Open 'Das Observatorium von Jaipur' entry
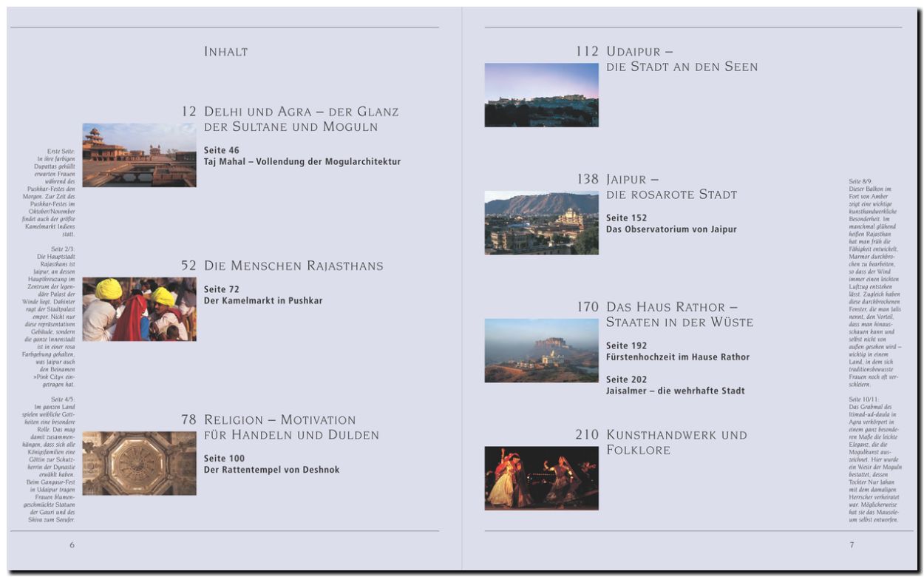The image size is (924, 577). [x=671, y=229]
